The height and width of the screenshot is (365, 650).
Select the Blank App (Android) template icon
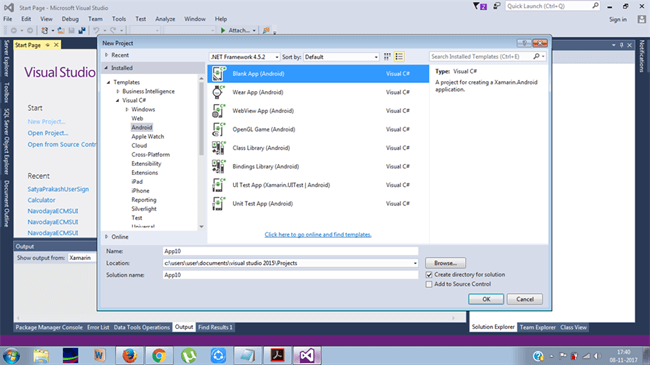click(x=218, y=73)
